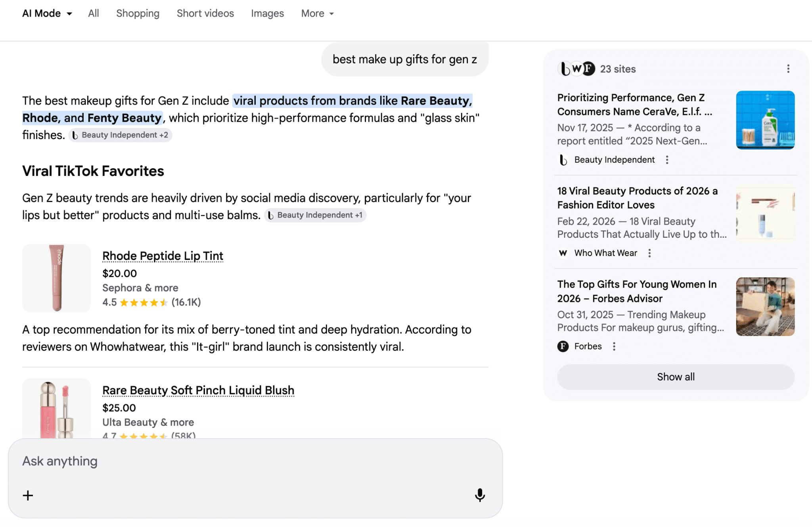Click the Beauty Independent source name in sidebar
The width and height of the screenshot is (812, 527).
coord(615,160)
